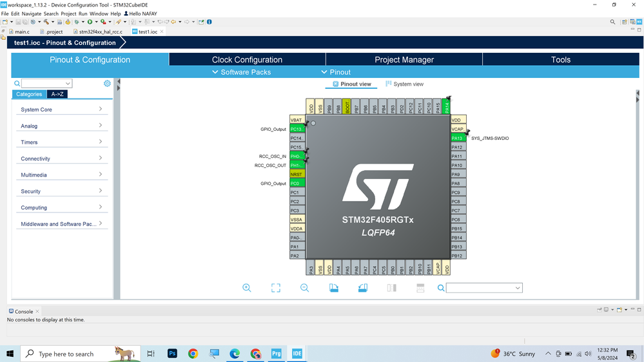The image size is (644, 362).
Task: Expand the System Core category
Action: 62,110
